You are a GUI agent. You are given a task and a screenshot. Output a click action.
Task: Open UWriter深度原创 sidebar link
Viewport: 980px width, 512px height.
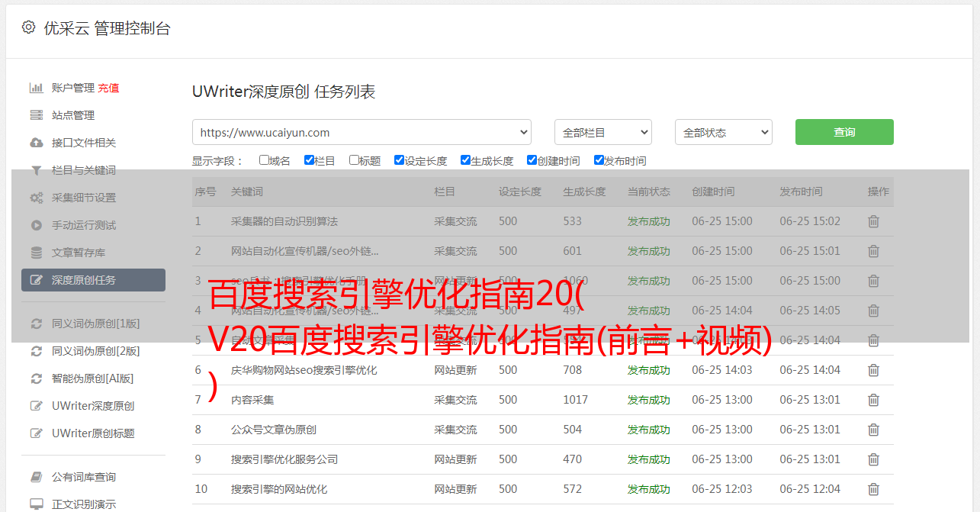(x=93, y=406)
